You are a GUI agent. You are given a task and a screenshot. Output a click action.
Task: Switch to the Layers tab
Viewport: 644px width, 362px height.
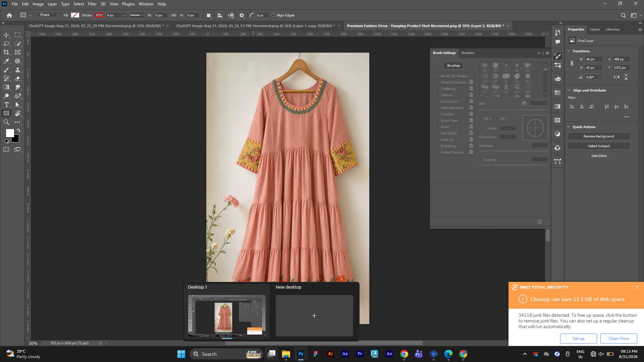595,29
